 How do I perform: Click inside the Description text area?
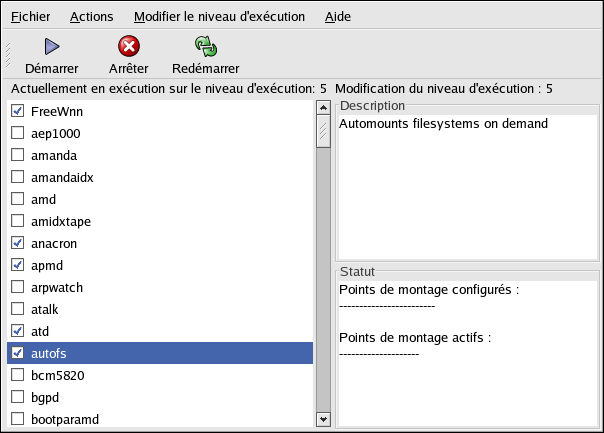click(467, 188)
